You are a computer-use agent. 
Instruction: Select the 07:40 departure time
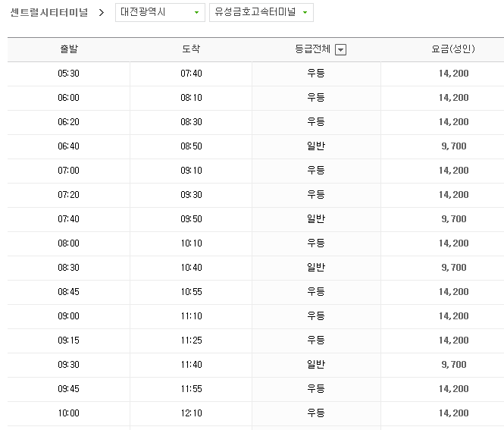tap(68, 219)
